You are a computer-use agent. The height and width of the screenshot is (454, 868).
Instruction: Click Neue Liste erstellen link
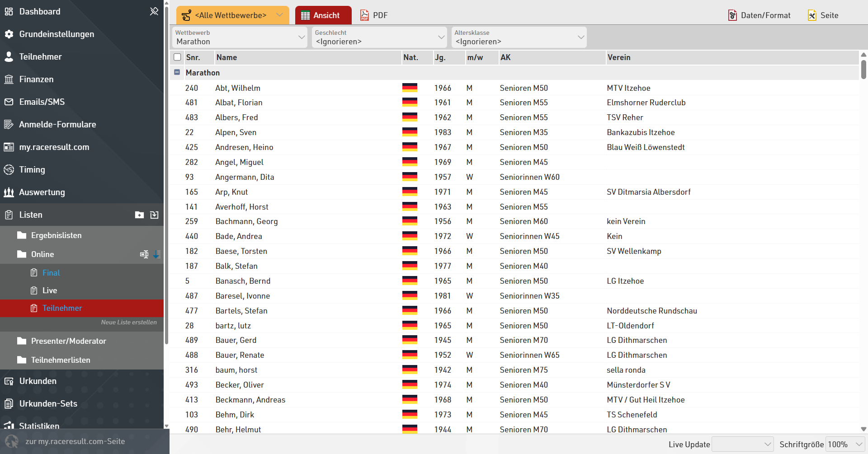tap(129, 322)
